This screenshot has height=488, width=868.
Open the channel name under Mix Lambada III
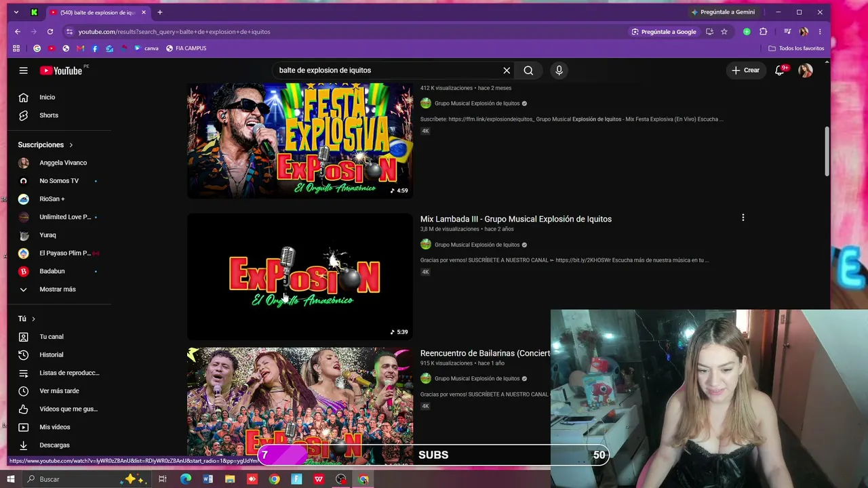point(477,245)
